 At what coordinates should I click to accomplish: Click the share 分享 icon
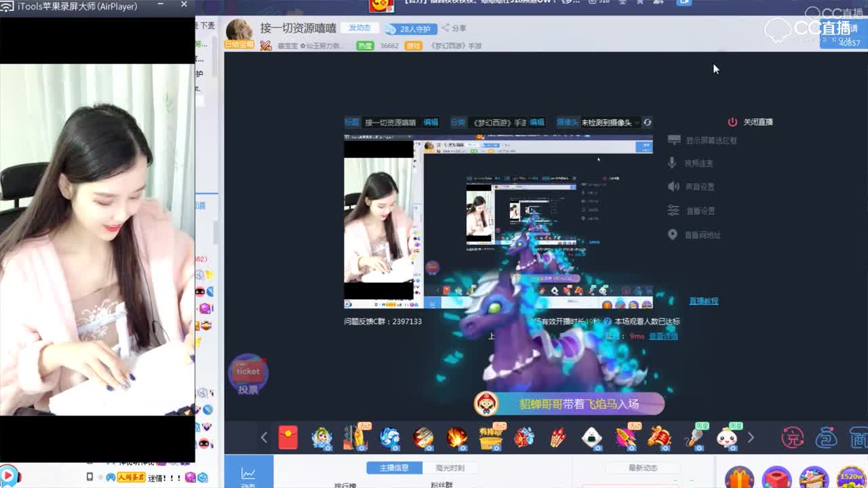454,28
